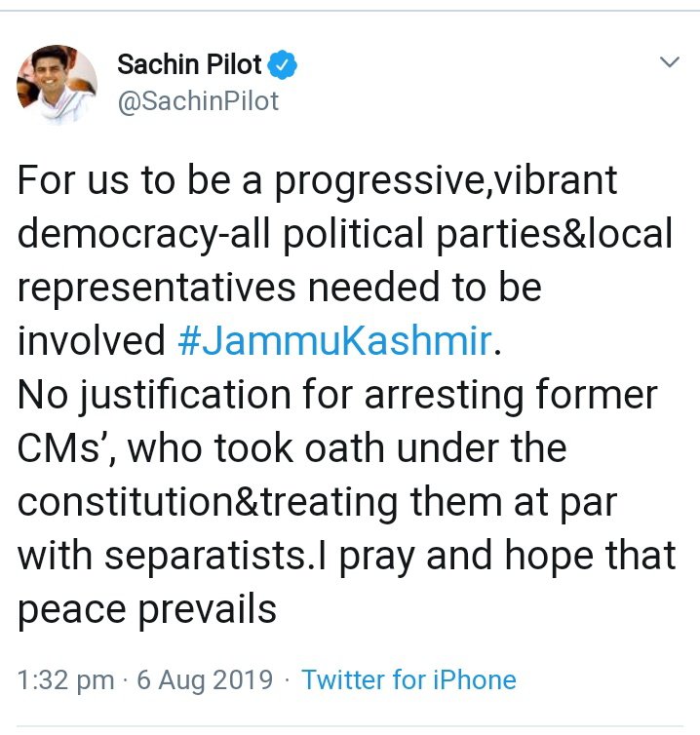Image resolution: width=700 pixels, height=735 pixels.
Task: Click the words "peace prevails" ending the tweet
Action: [147, 609]
